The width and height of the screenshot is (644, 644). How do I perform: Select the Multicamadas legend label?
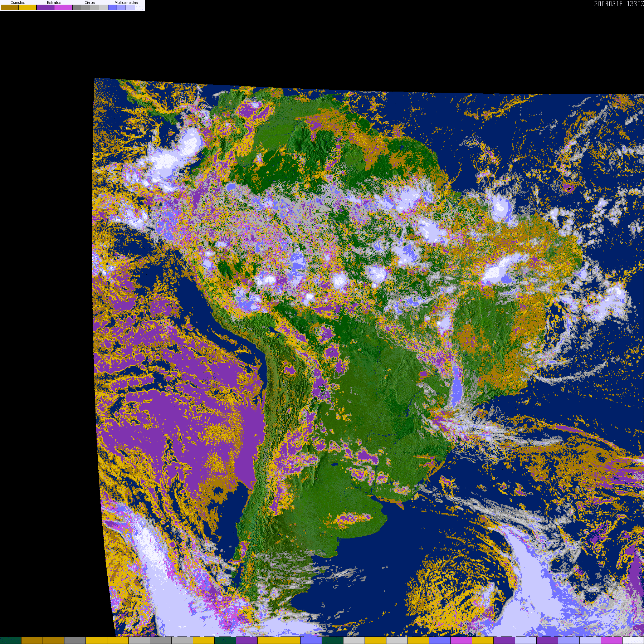click(x=126, y=3)
